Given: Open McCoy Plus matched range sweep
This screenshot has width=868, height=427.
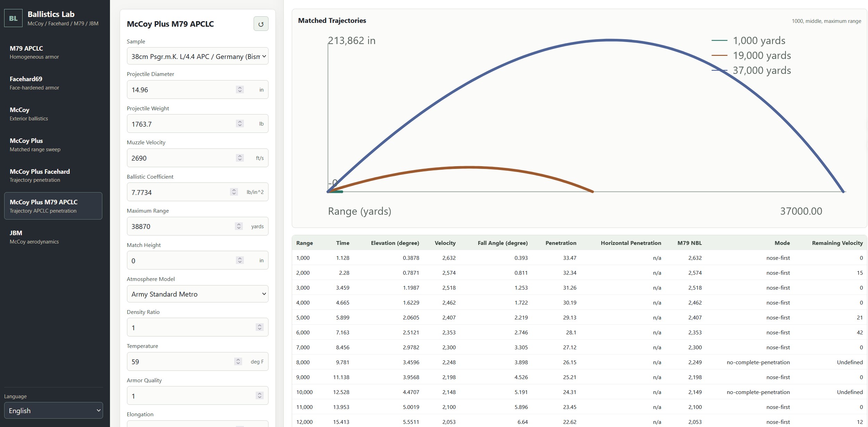Looking at the screenshot, I should tap(53, 145).
